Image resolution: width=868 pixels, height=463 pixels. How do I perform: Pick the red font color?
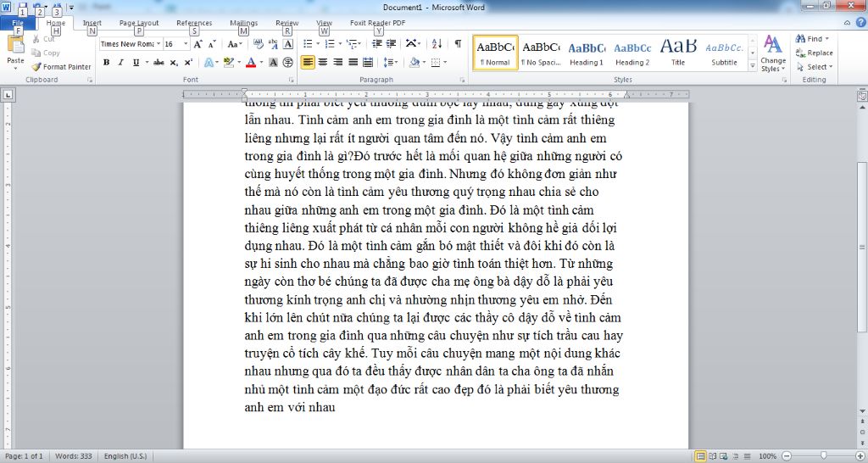point(251,63)
